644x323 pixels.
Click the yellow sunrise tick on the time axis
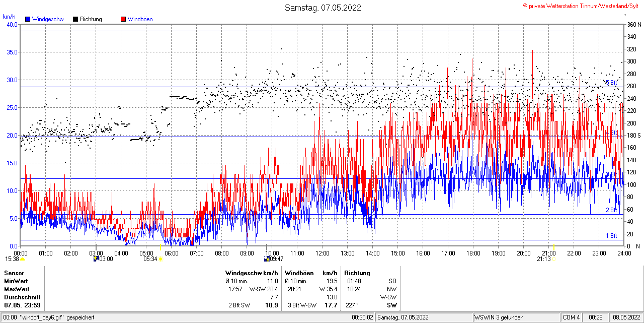point(160,247)
